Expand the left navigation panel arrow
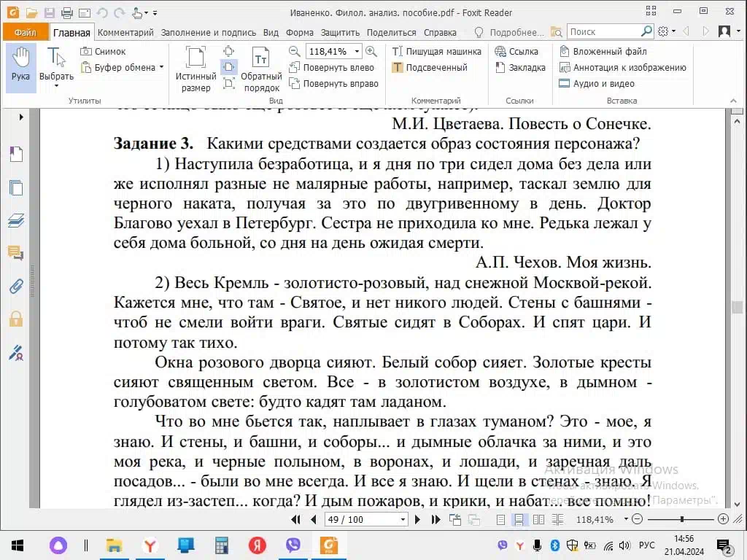The width and height of the screenshot is (747, 560). pyautogui.click(x=21, y=117)
